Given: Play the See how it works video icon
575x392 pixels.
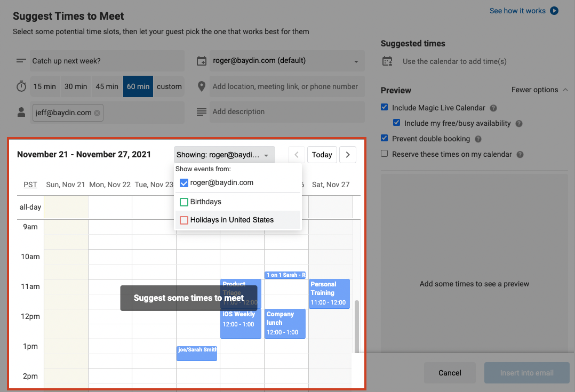Looking at the screenshot, I should click(x=554, y=11).
